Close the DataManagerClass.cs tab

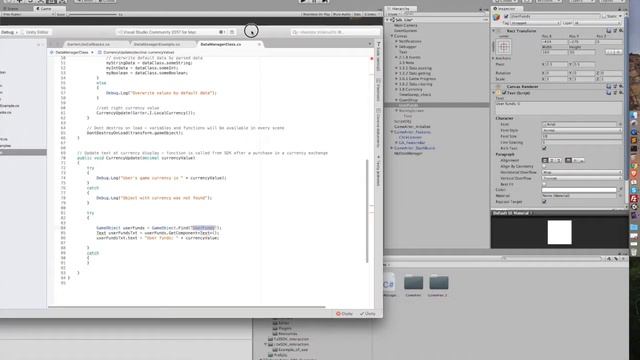259,44
